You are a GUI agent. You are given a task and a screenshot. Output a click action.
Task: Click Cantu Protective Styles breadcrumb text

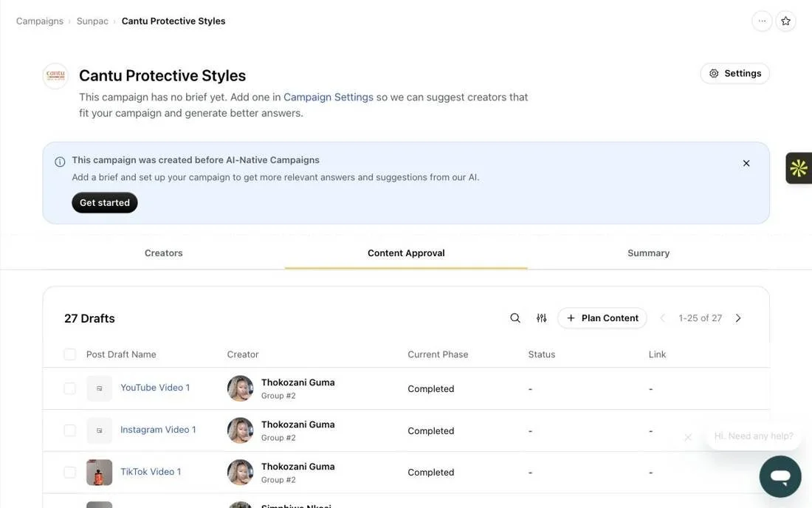(173, 21)
